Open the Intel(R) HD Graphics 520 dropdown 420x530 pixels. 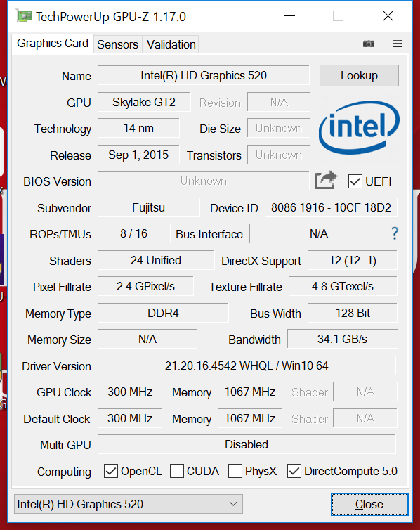coord(129,504)
